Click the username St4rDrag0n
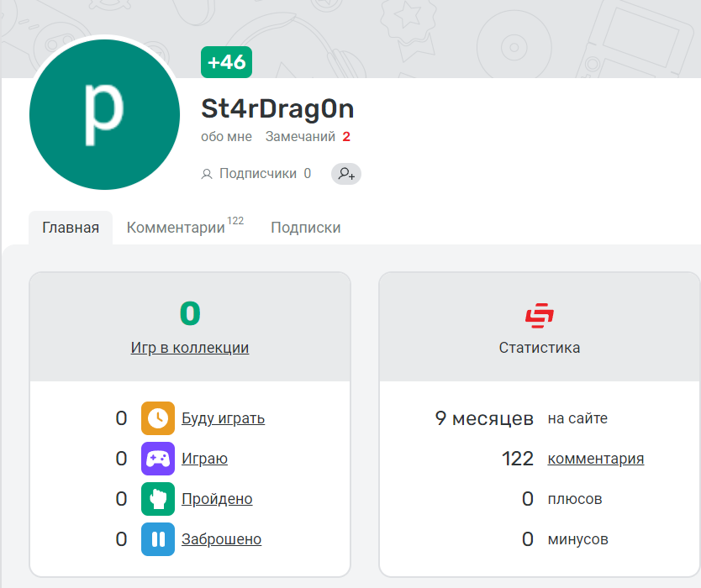 tap(277, 108)
